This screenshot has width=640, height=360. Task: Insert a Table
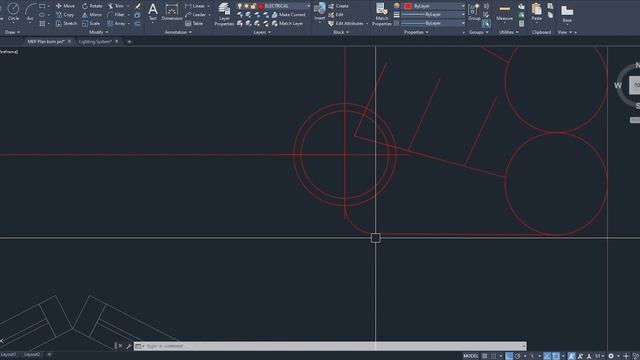pos(194,24)
